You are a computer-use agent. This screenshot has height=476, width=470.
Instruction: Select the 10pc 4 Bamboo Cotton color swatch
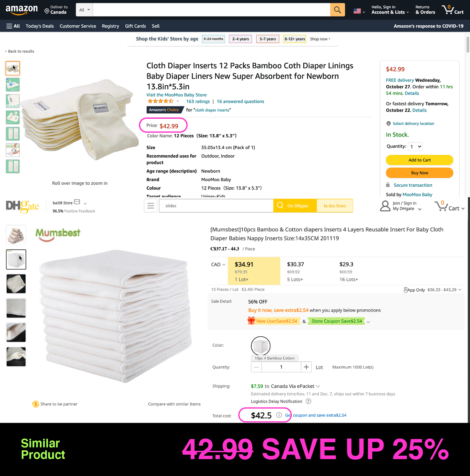pyautogui.click(x=261, y=346)
